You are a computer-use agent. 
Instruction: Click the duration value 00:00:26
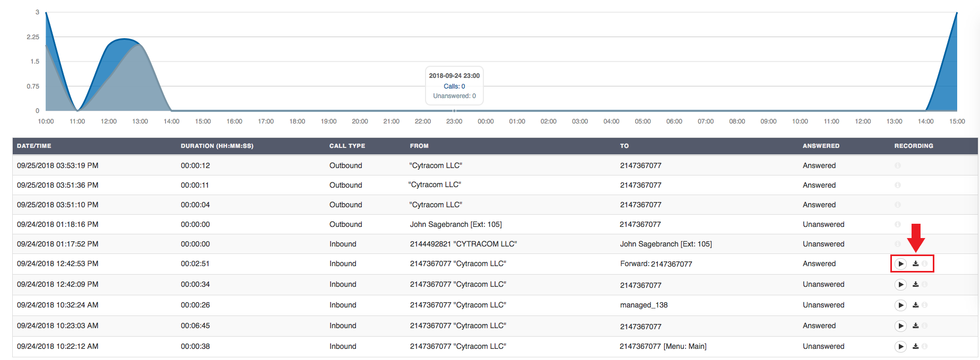click(x=195, y=305)
